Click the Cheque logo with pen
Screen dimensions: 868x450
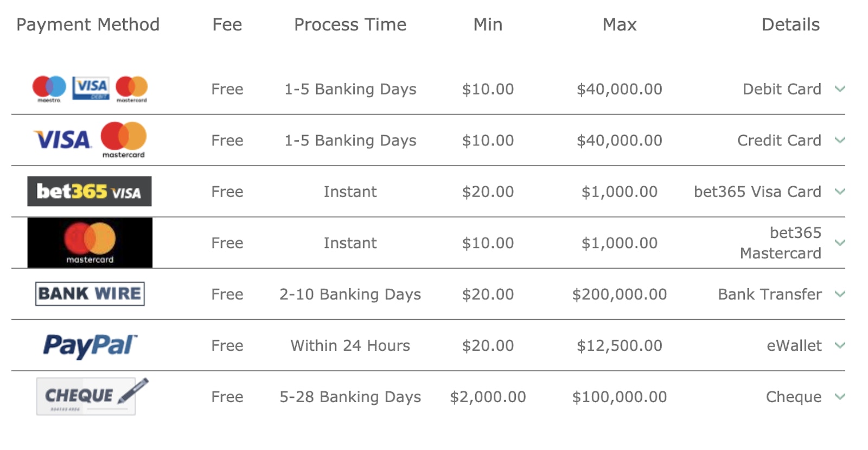click(91, 396)
